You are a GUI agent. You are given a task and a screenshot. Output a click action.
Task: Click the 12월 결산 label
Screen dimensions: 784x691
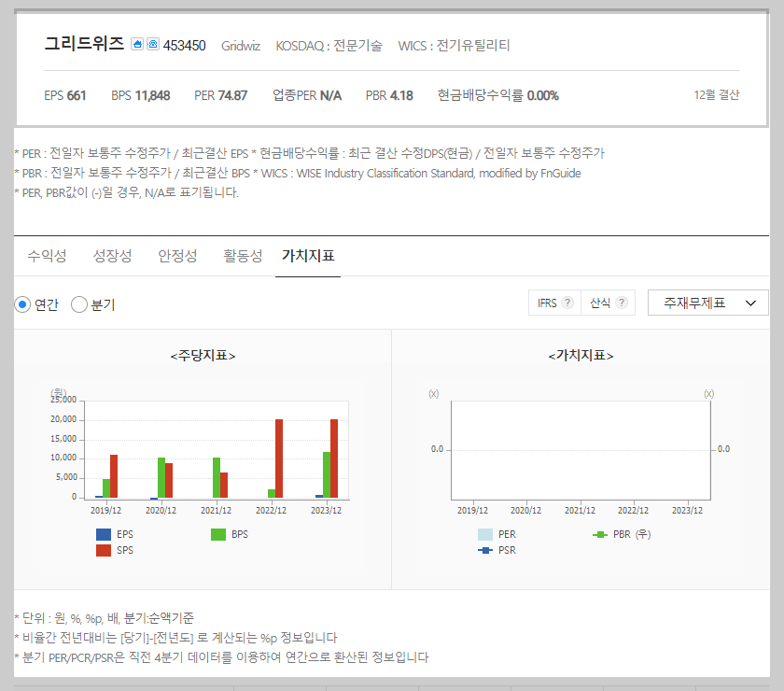tap(717, 94)
